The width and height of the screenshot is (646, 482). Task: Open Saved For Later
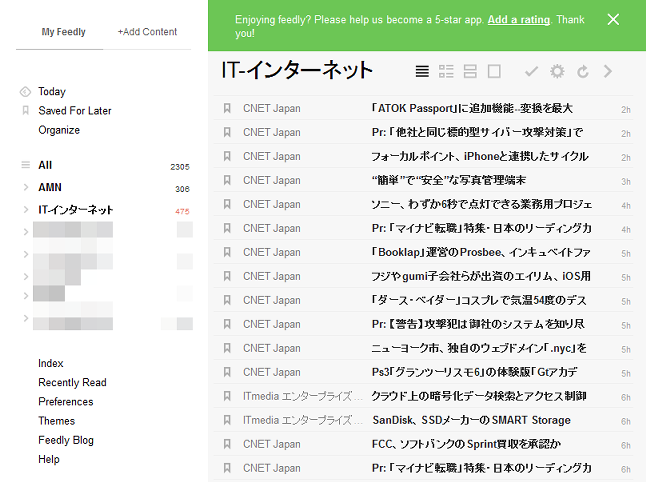click(x=74, y=111)
